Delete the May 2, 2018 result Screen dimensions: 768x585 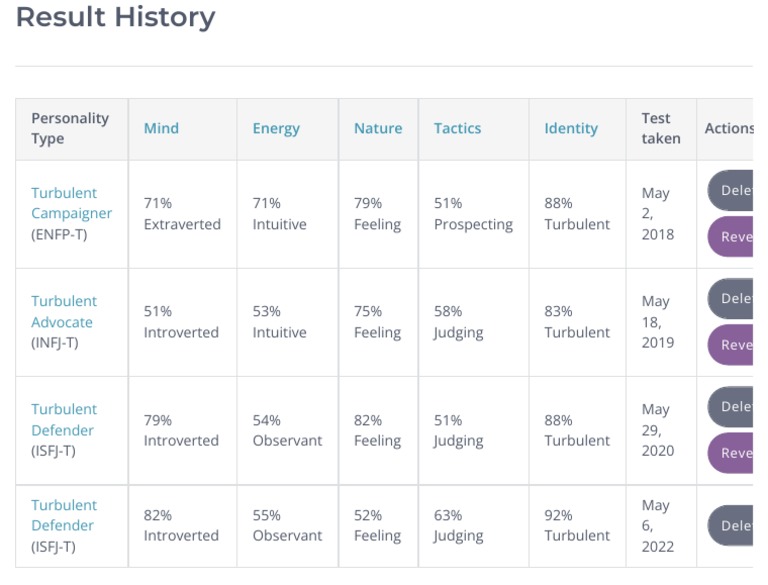click(x=733, y=191)
